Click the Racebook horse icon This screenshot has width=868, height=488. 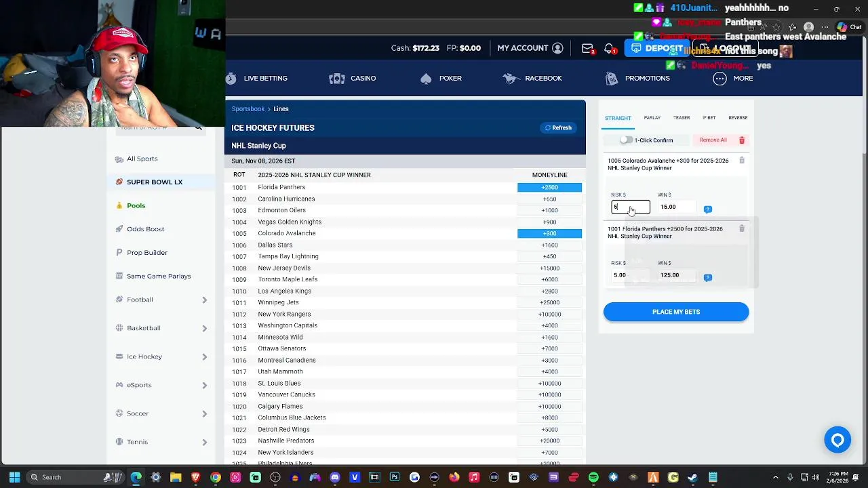511,79
